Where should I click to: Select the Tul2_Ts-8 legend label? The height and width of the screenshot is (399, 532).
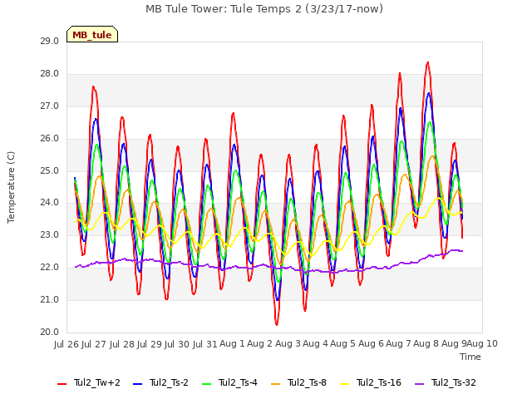click(x=307, y=382)
